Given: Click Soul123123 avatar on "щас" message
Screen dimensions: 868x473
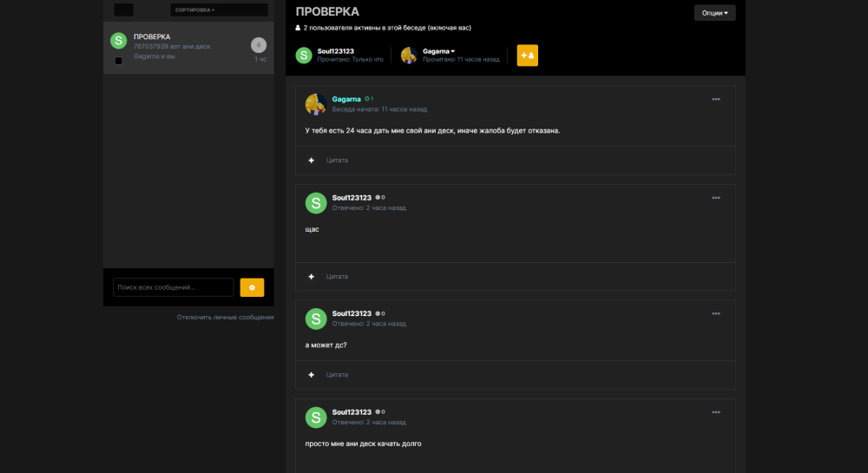Looking at the screenshot, I should [316, 203].
